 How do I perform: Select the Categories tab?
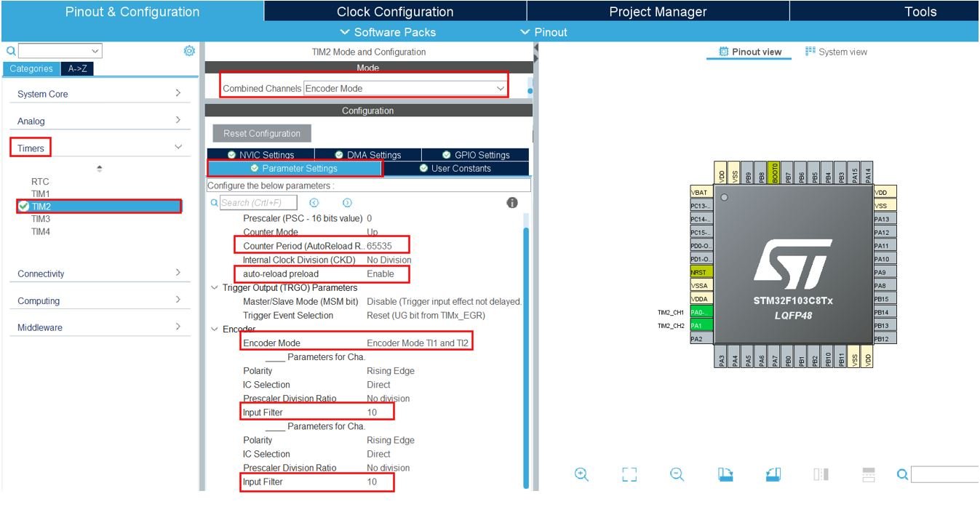point(31,68)
